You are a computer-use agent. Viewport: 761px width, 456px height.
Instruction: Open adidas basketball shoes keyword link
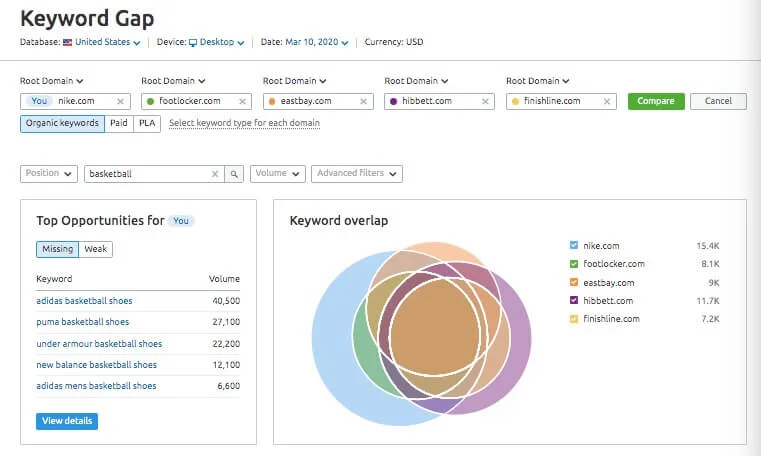(84, 301)
